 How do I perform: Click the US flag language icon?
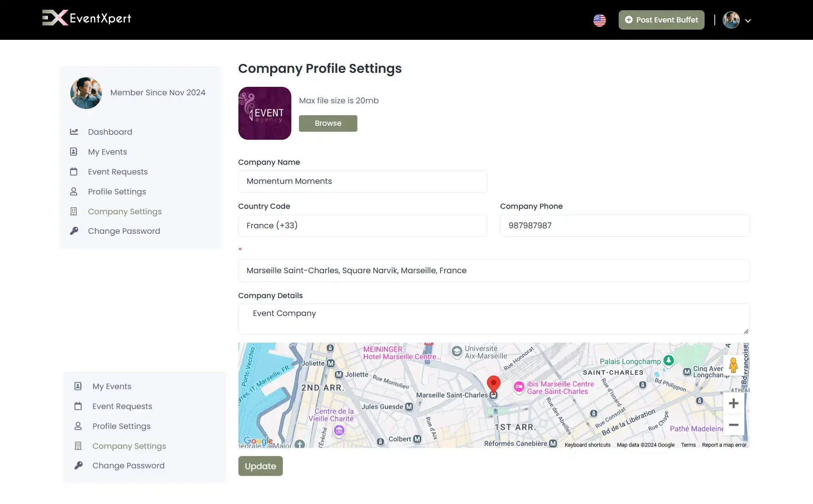(600, 19)
